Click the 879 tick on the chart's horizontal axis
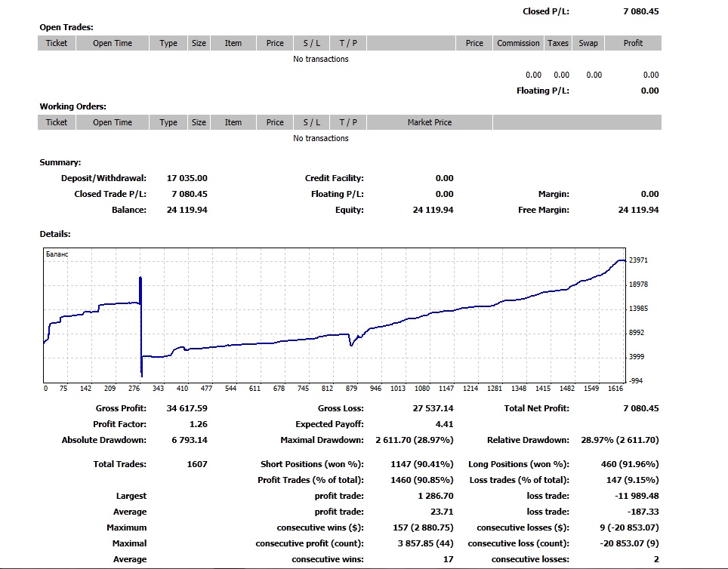728x569 pixels. point(351,389)
